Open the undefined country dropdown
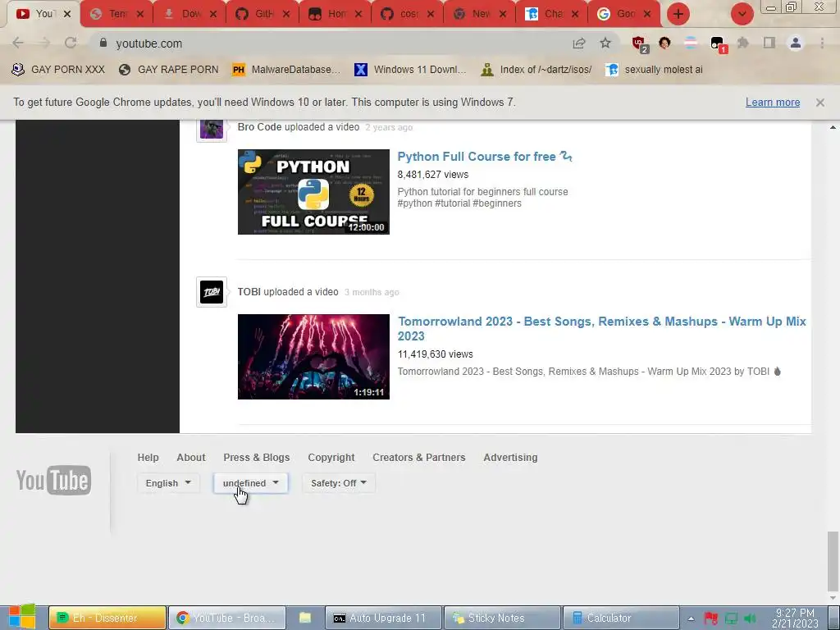 pyautogui.click(x=251, y=482)
